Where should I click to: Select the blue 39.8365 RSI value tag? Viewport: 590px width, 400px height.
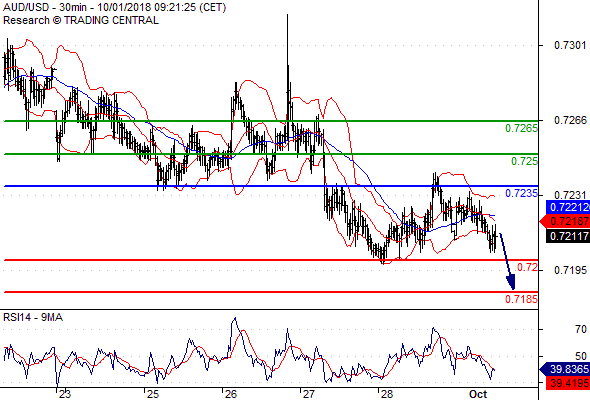[x=564, y=369]
